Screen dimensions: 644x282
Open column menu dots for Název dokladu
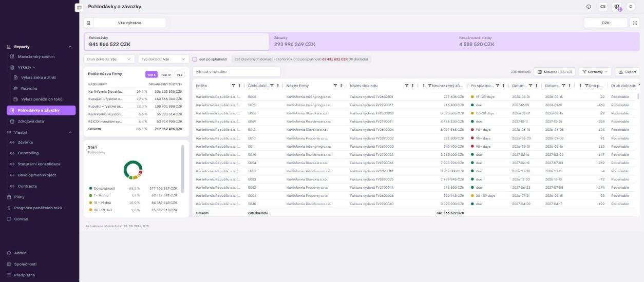pyautogui.click(x=412, y=86)
